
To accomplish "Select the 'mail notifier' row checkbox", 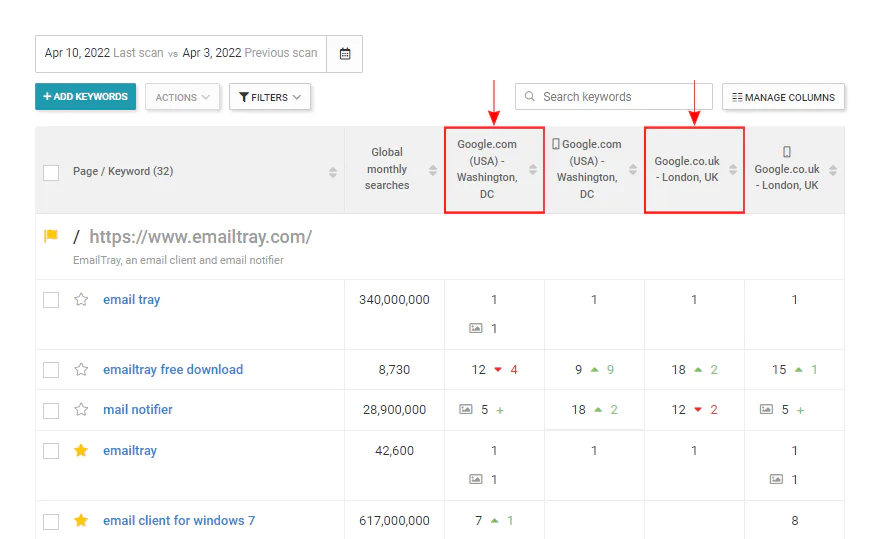I will coord(51,410).
